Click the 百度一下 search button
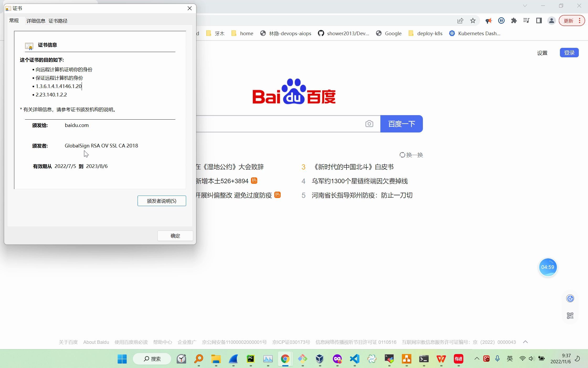588x368 pixels. pos(401,124)
